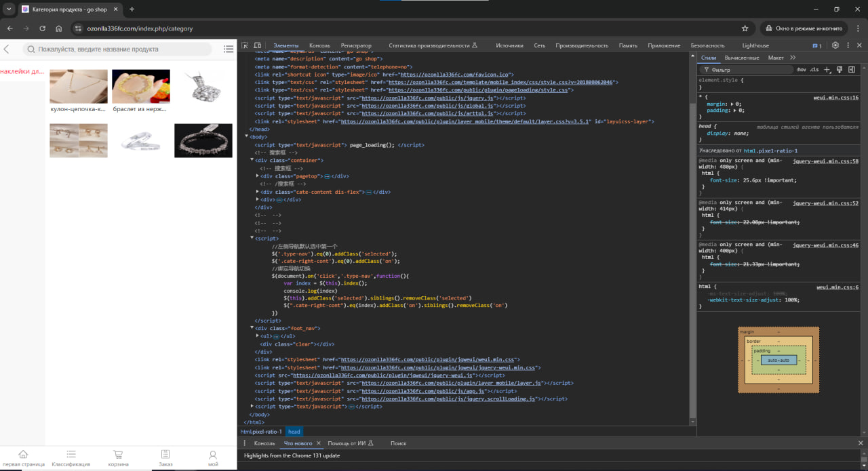This screenshot has width=868, height=471.
Task: Toggle the :hov element state panel
Action: tap(801, 70)
